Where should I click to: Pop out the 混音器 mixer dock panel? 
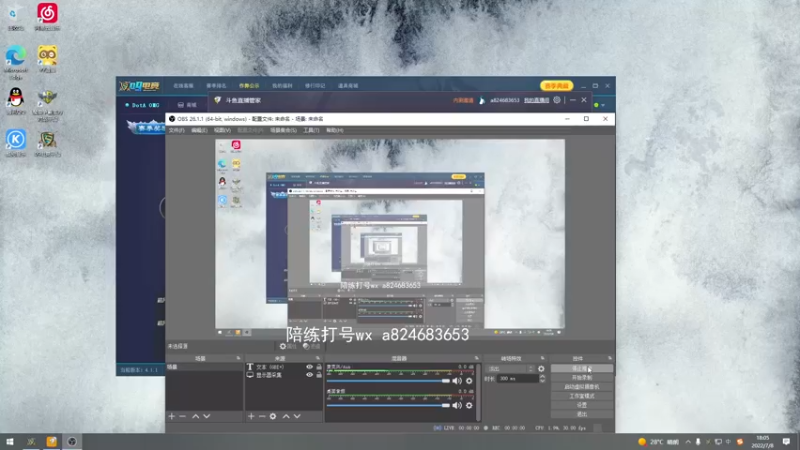tap(477, 358)
